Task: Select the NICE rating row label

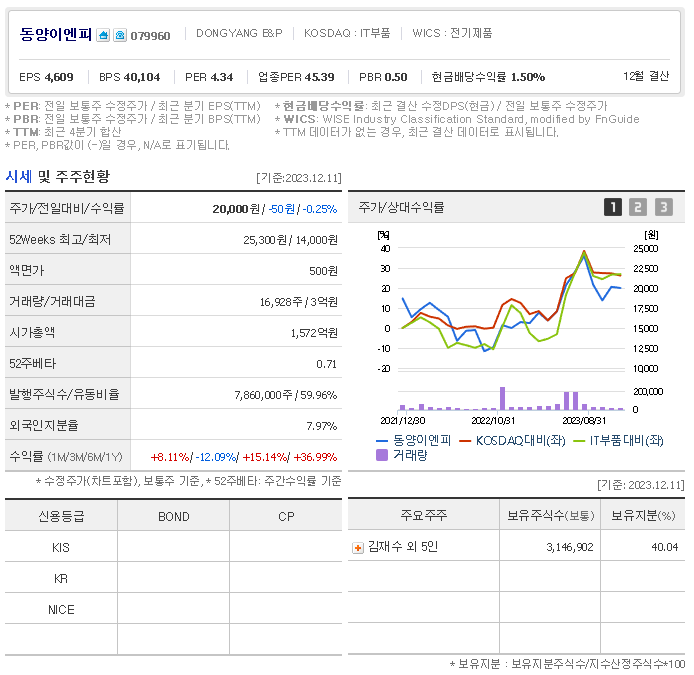Action: pyautogui.click(x=61, y=609)
